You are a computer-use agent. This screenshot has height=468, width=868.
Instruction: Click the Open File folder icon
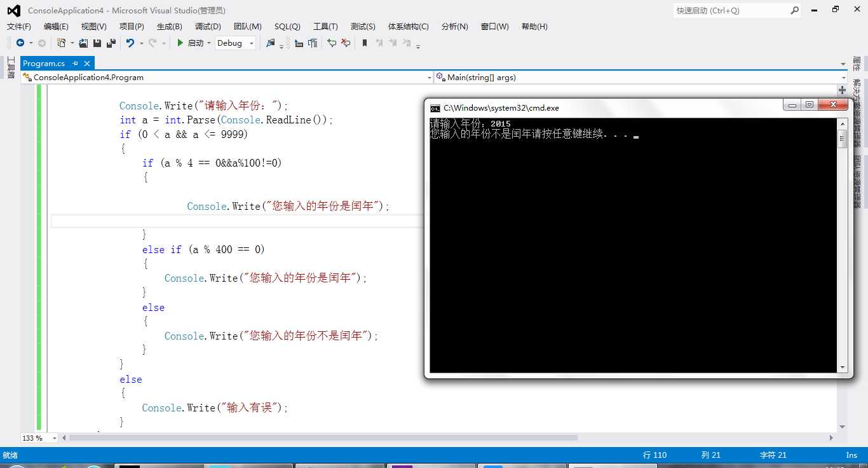click(83, 43)
